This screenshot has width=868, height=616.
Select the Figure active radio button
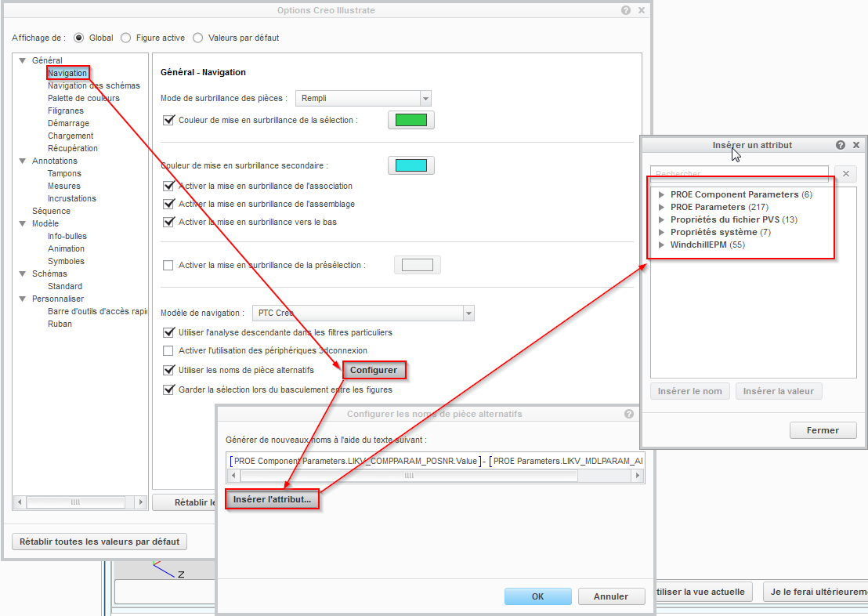(x=125, y=38)
